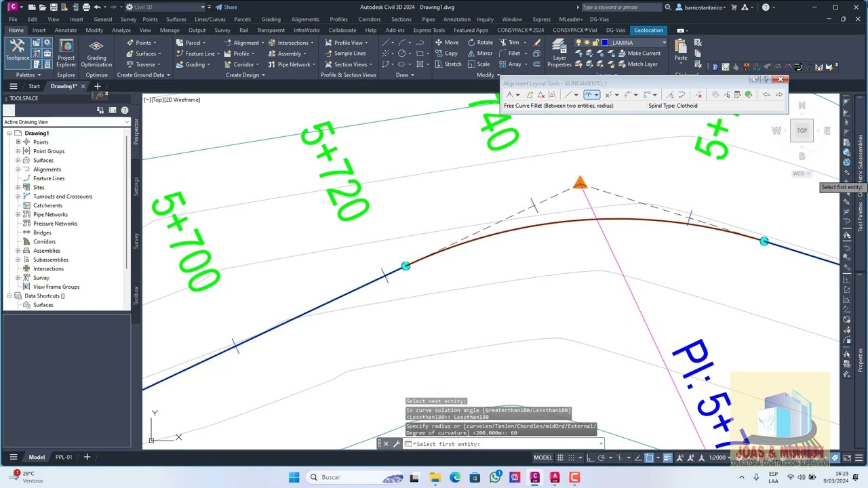Click the Undo arrow icon
This screenshot has width=868, height=488.
[x=98, y=7]
